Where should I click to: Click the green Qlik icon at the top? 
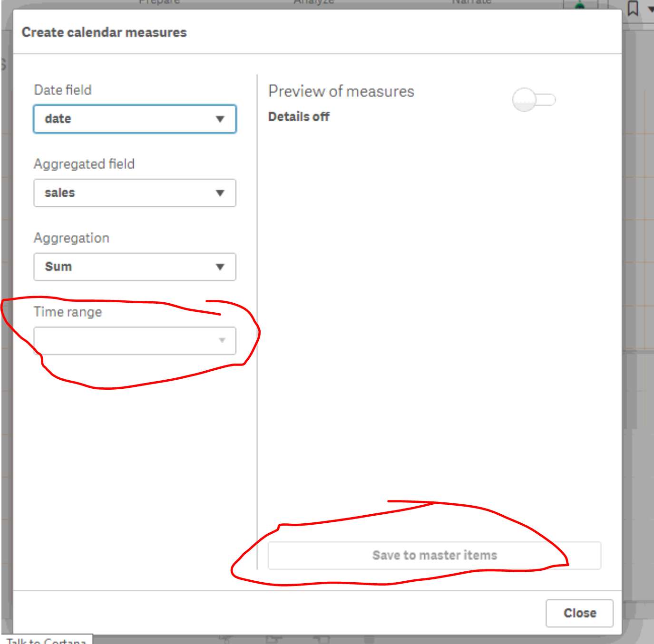[x=579, y=6]
